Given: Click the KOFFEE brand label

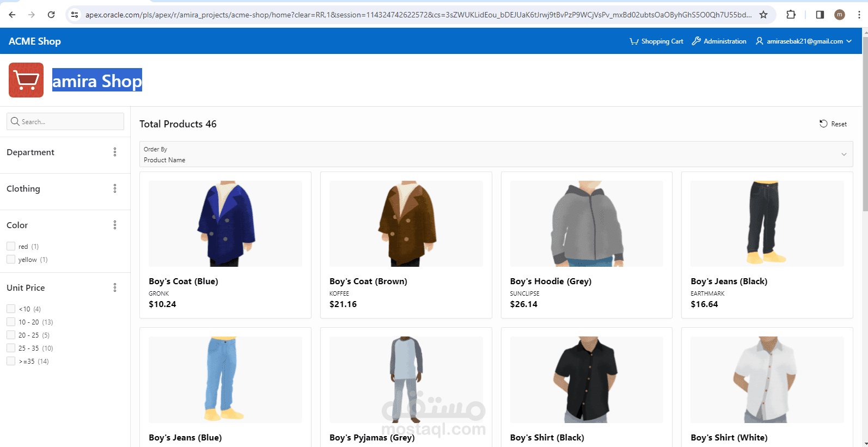Looking at the screenshot, I should point(339,293).
